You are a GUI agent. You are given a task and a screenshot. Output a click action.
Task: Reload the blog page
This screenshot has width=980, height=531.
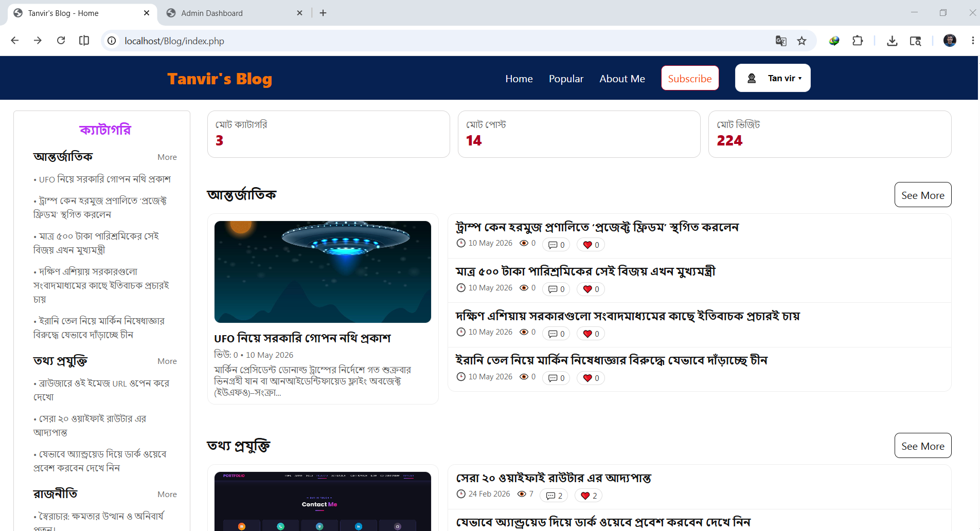(x=61, y=41)
